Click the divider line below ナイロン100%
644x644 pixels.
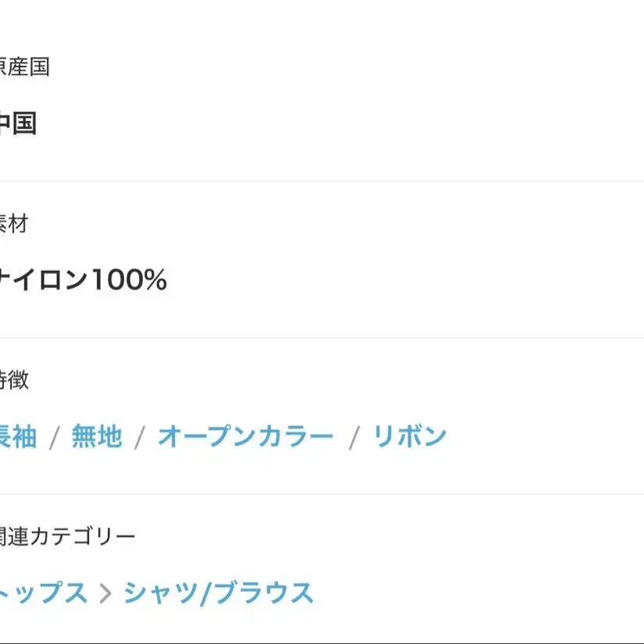pyautogui.click(x=322, y=337)
